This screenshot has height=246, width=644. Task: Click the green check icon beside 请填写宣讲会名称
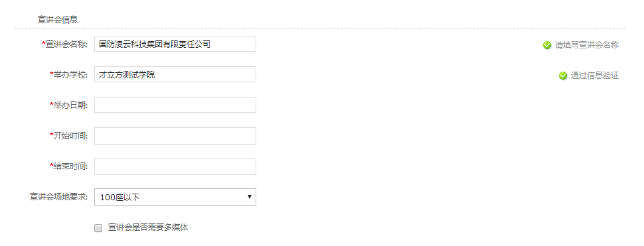[547, 45]
